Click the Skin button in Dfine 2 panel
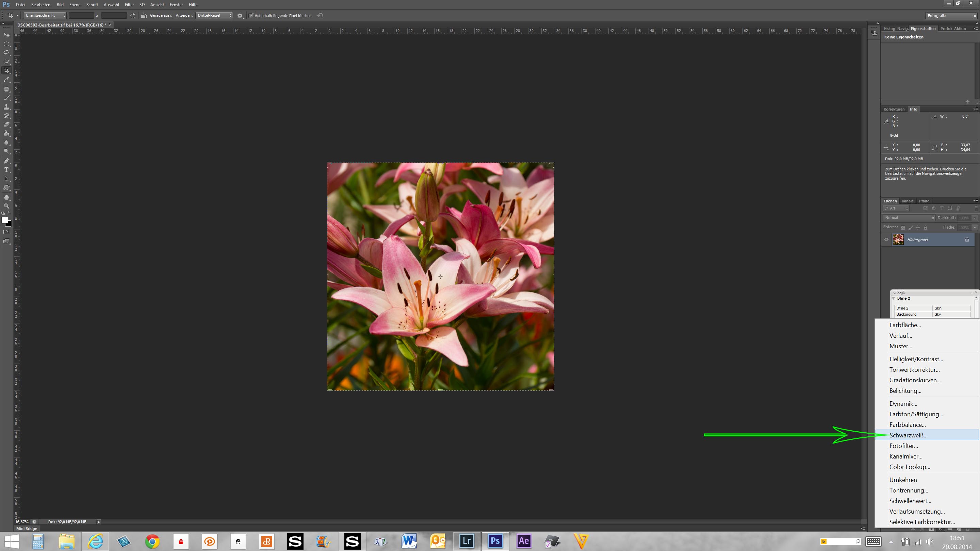Screen dimensions: 980x551 (951, 308)
